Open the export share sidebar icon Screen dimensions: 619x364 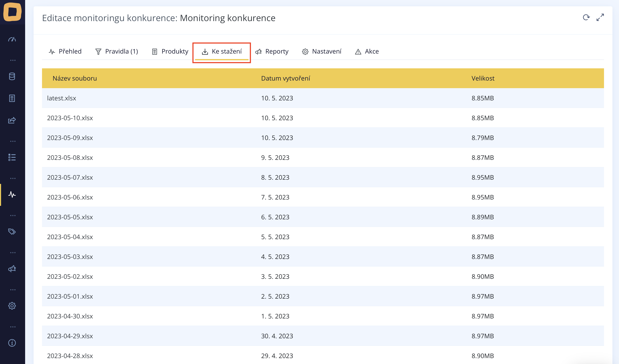(x=12, y=120)
